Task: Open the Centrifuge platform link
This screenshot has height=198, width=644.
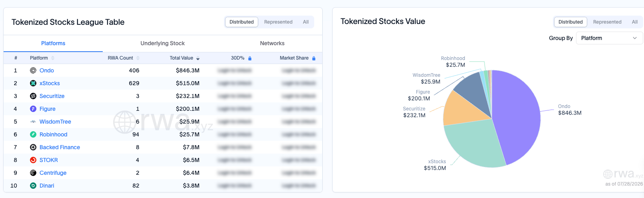Action: [x=53, y=173]
